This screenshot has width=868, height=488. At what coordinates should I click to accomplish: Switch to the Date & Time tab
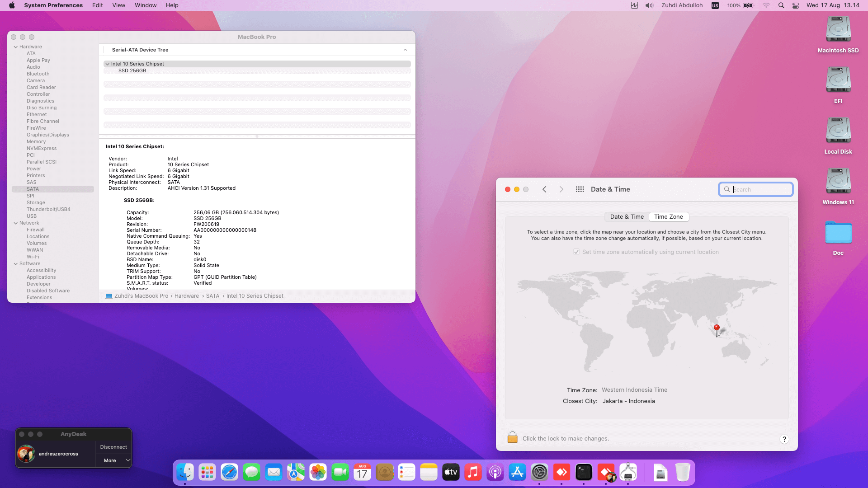(627, 217)
